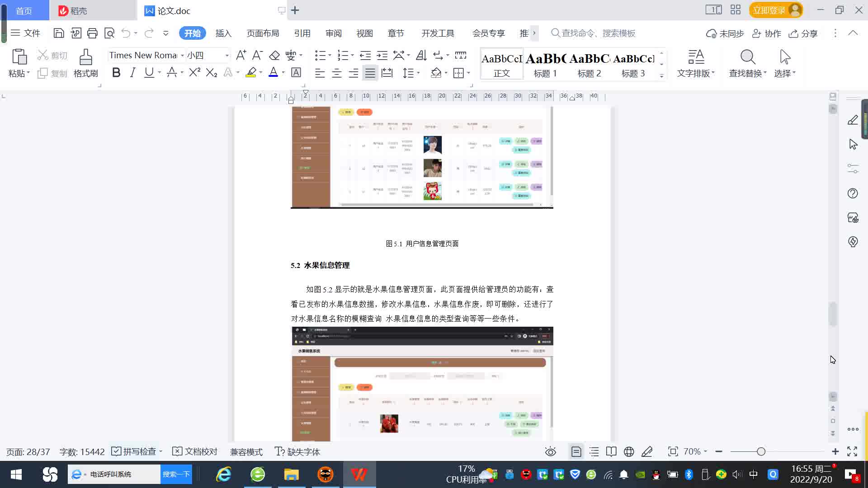The width and height of the screenshot is (868, 488).
Task: Click the numbered list icon
Action: 343,56
